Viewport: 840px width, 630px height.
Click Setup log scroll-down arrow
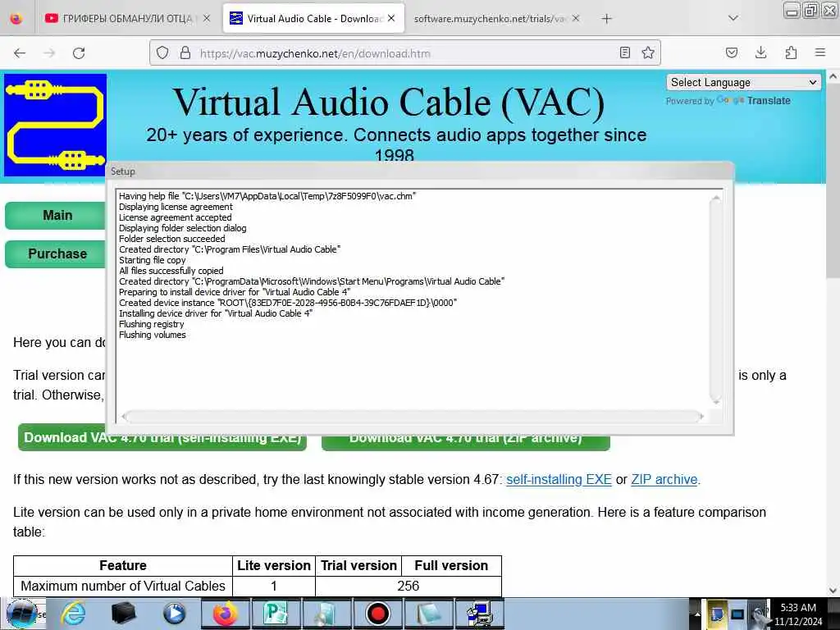pyautogui.click(x=715, y=402)
